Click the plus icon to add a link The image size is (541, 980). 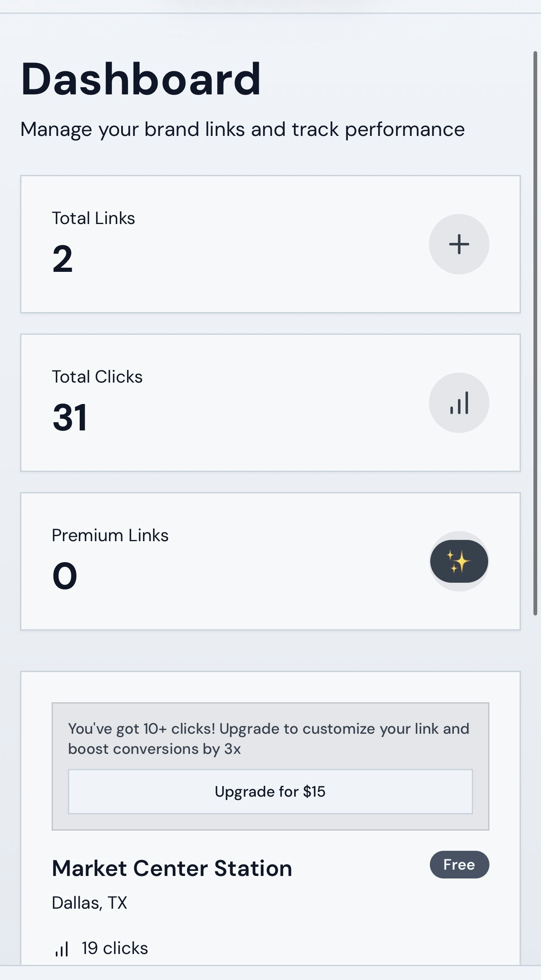click(459, 244)
